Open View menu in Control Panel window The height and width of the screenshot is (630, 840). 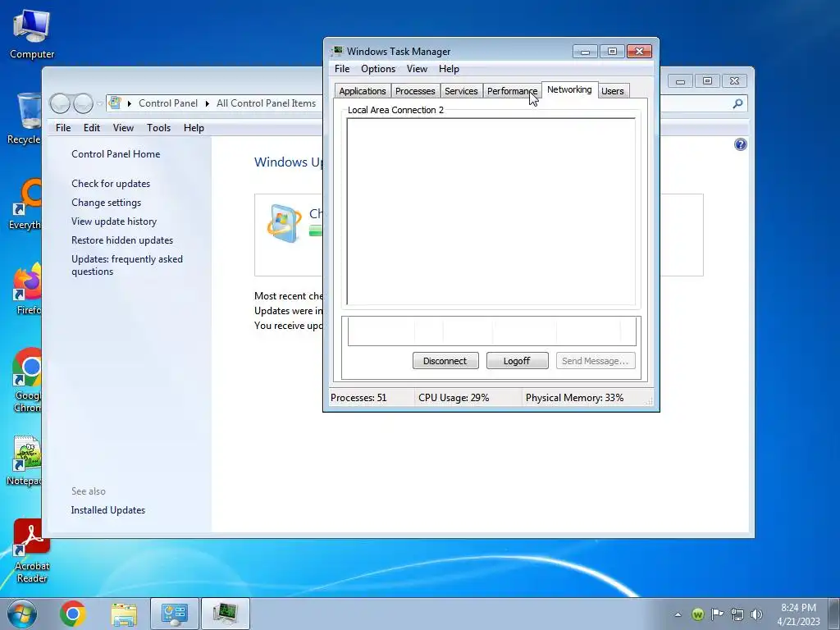(x=123, y=127)
